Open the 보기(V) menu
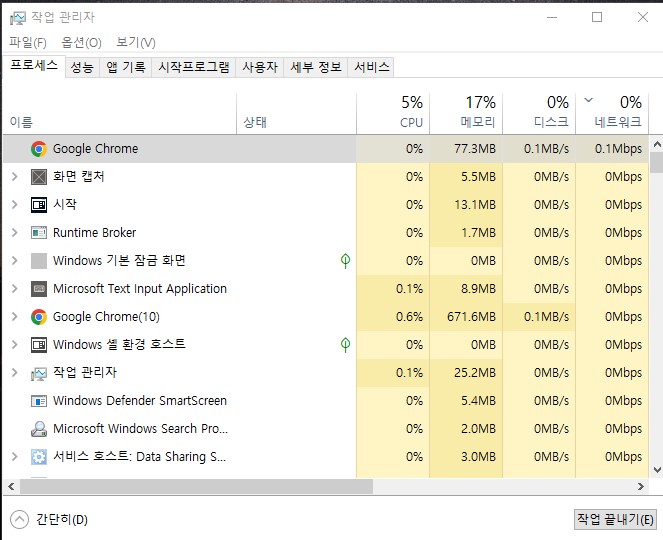The image size is (663, 540). 136,42
